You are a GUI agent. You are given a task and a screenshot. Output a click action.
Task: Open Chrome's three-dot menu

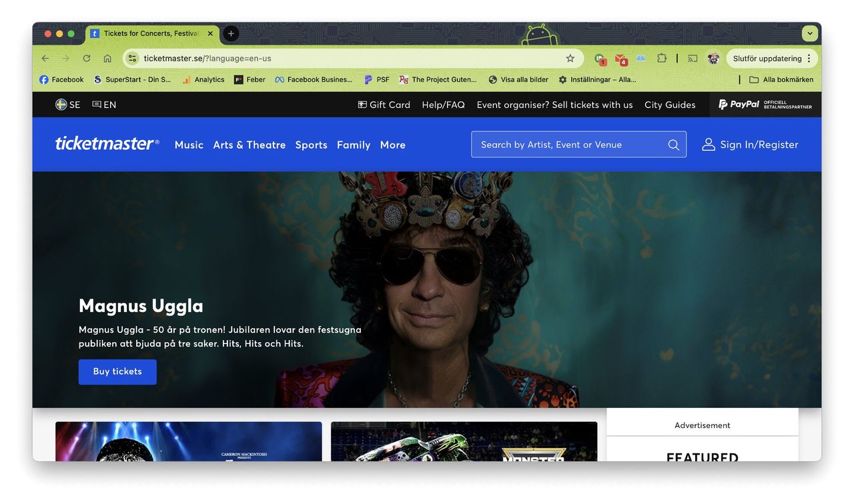coord(809,58)
